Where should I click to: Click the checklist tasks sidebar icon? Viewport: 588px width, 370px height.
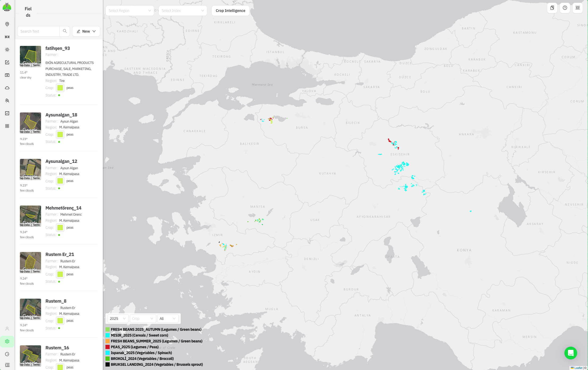pyautogui.click(x=7, y=113)
